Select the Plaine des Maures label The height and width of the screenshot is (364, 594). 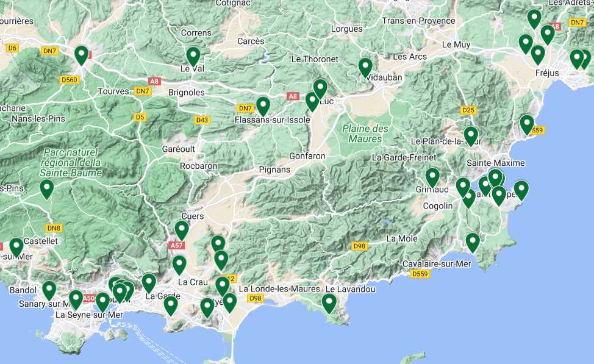365,134
